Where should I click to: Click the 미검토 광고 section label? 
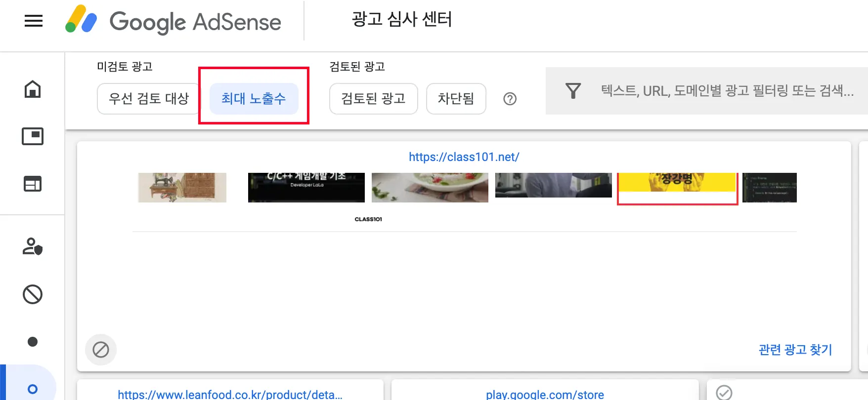tap(125, 67)
